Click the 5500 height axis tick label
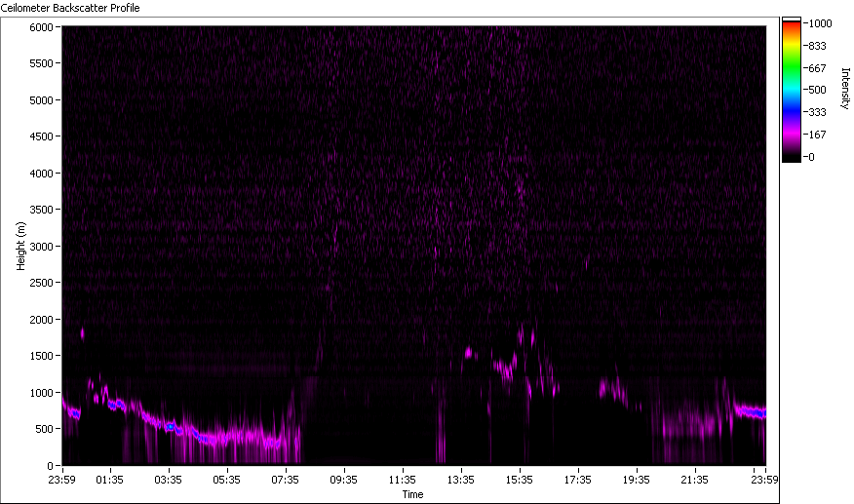The height and width of the screenshot is (504, 854). pyautogui.click(x=41, y=63)
